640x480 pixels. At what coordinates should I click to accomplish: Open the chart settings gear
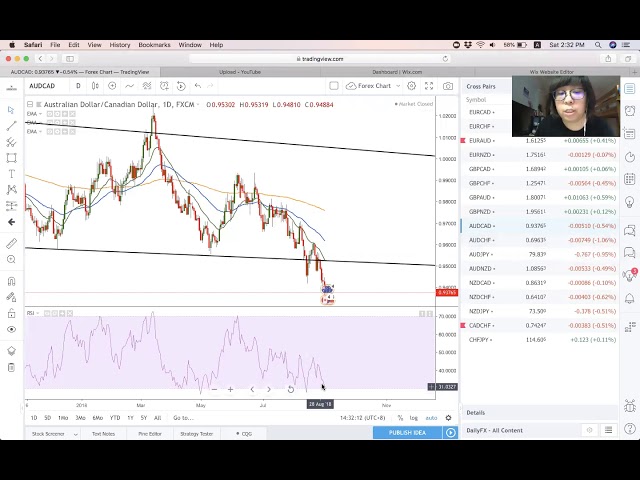coord(411,86)
